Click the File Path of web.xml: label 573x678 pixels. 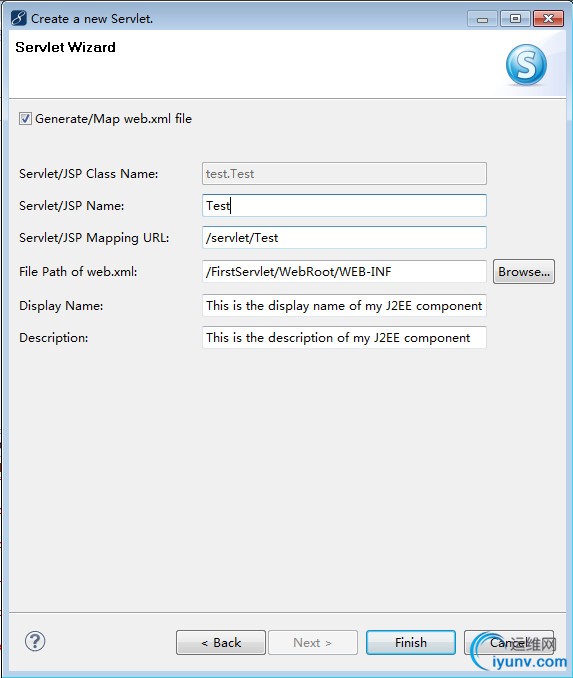(x=78, y=272)
